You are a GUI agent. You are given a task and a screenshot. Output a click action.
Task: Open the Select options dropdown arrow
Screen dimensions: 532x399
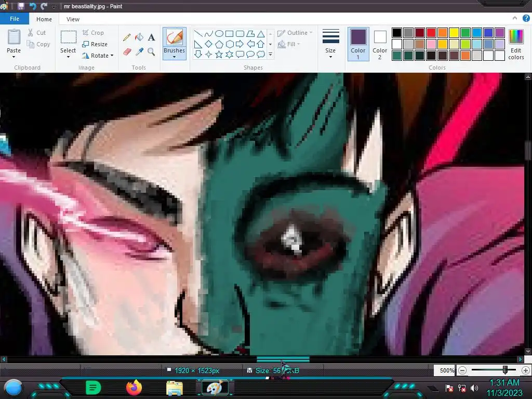coord(68,57)
